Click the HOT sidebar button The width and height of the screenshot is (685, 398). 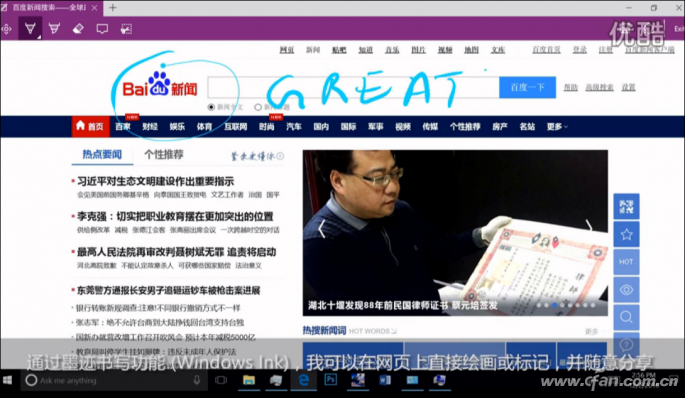[x=626, y=262]
